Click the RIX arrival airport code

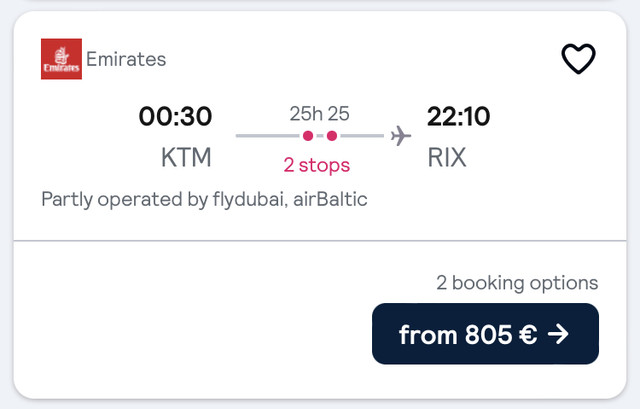447,158
